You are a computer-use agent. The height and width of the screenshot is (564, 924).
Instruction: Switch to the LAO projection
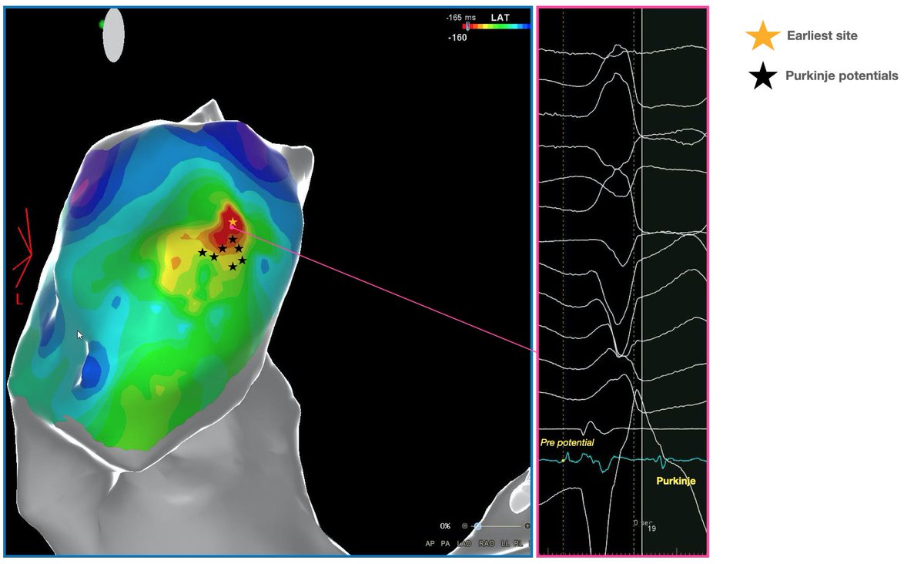pos(464,542)
